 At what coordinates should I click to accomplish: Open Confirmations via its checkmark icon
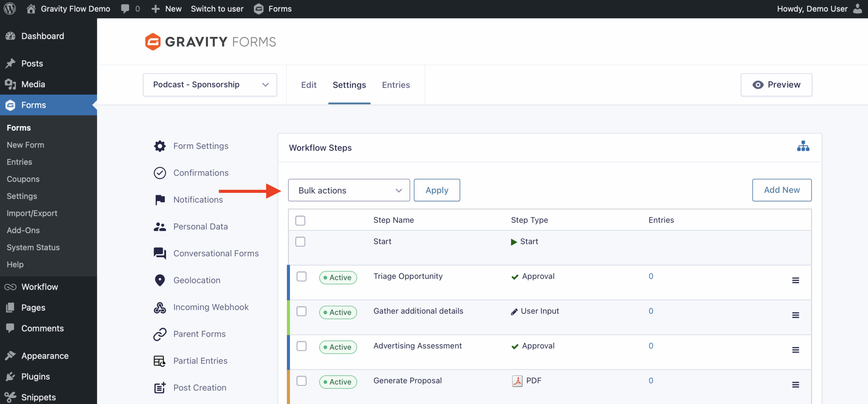tap(159, 173)
